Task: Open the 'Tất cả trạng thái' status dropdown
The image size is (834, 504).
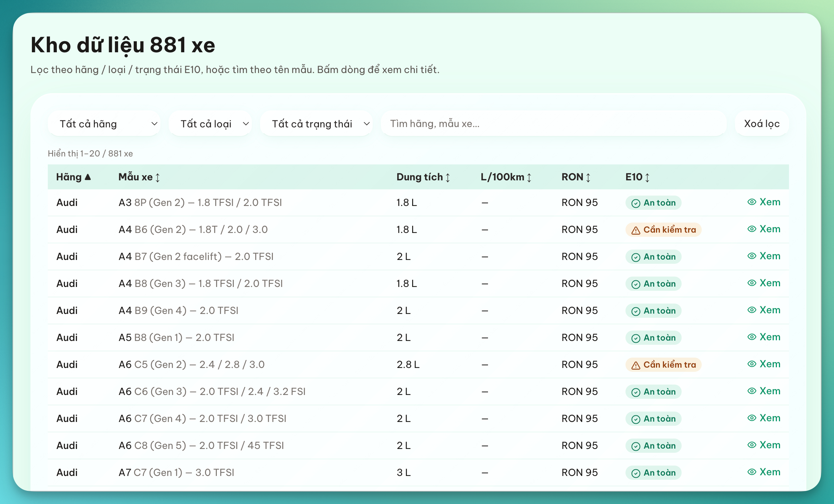Action: 316,124
